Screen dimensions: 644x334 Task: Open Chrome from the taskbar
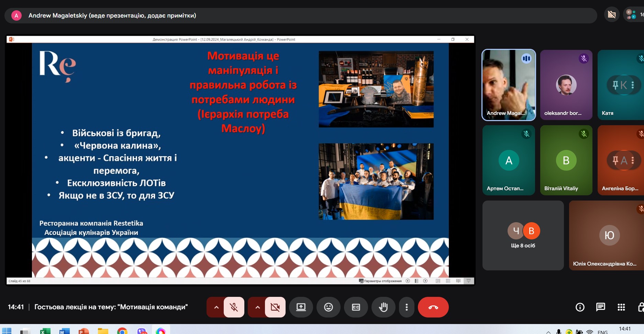122,331
